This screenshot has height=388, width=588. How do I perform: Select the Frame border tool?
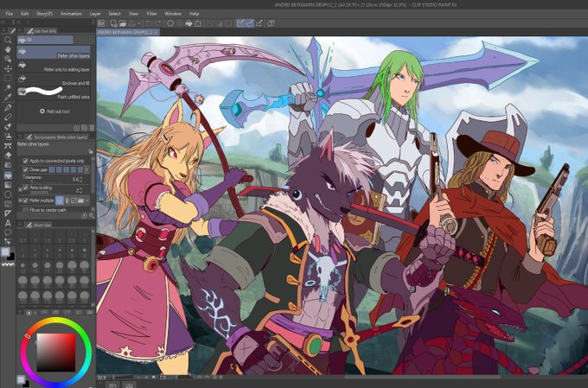[8, 204]
